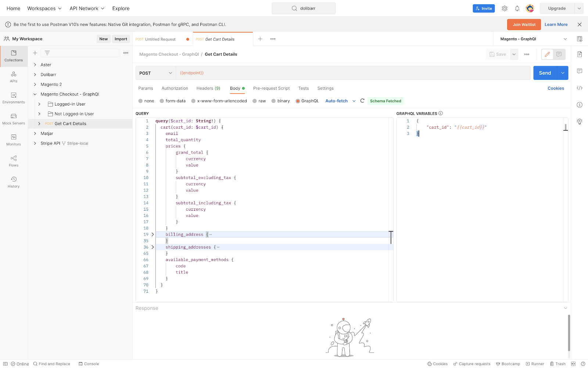The height and width of the screenshot is (368, 588).
Task: Open the POST method dropdown
Action: pyautogui.click(x=156, y=73)
